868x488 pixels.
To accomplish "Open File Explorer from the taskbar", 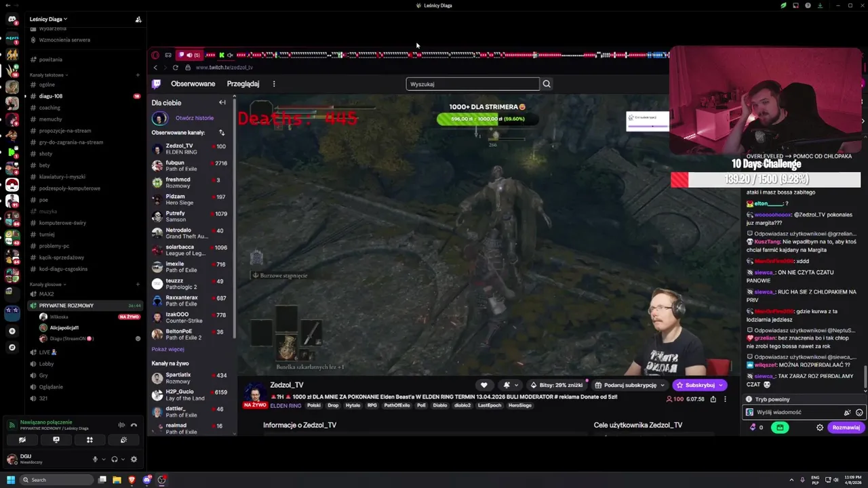I will [x=117, y=480].
